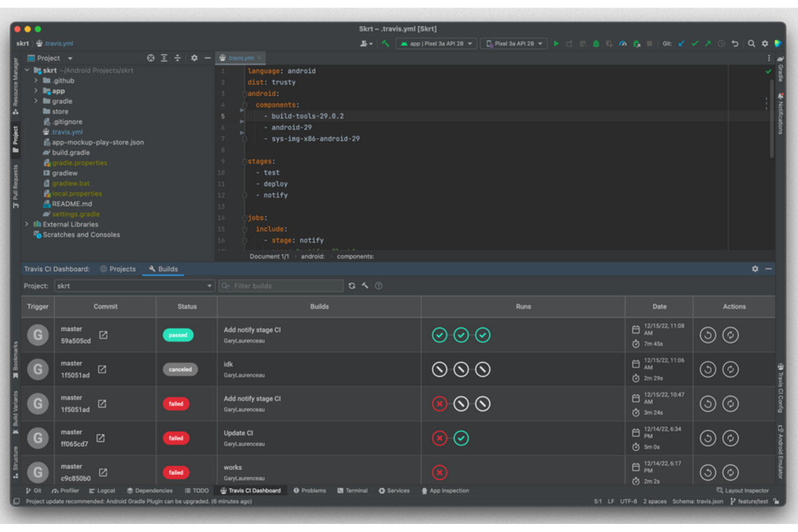Open Project panel options gear icon
The width and height of the screenshot is (798, 532).
tap(194, 58)
